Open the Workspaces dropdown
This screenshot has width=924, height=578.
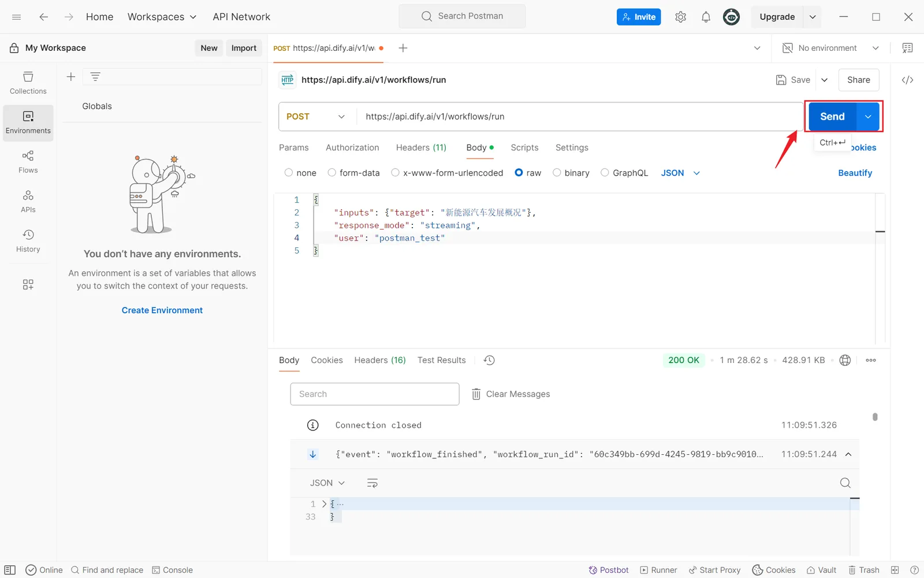click(162, 17)
